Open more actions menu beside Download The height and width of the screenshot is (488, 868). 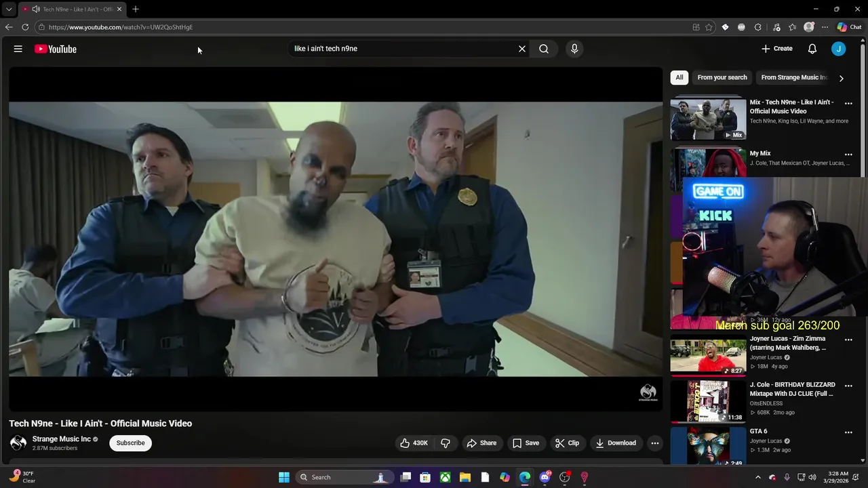tap(655, 443)
